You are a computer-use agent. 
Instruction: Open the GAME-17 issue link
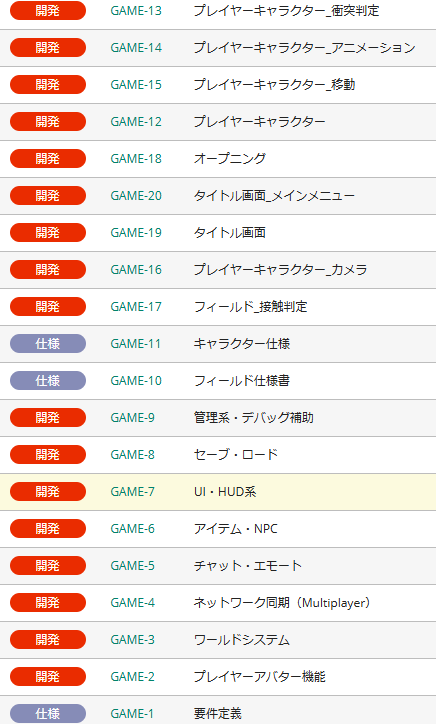click(x=136, y=307)
